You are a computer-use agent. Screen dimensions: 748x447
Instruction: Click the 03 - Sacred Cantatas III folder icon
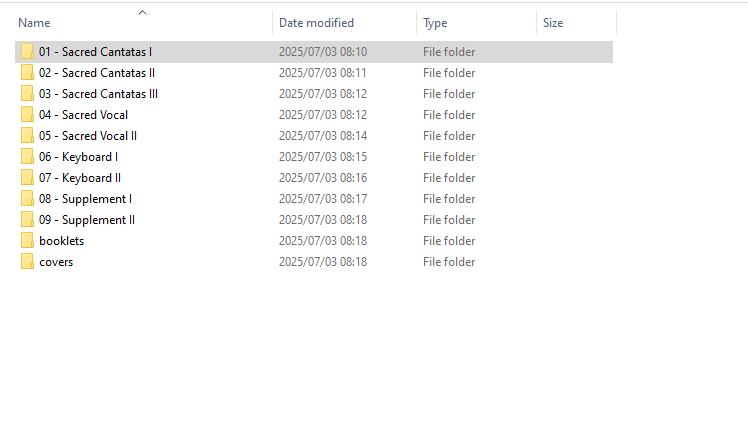(x=27, y=94)
